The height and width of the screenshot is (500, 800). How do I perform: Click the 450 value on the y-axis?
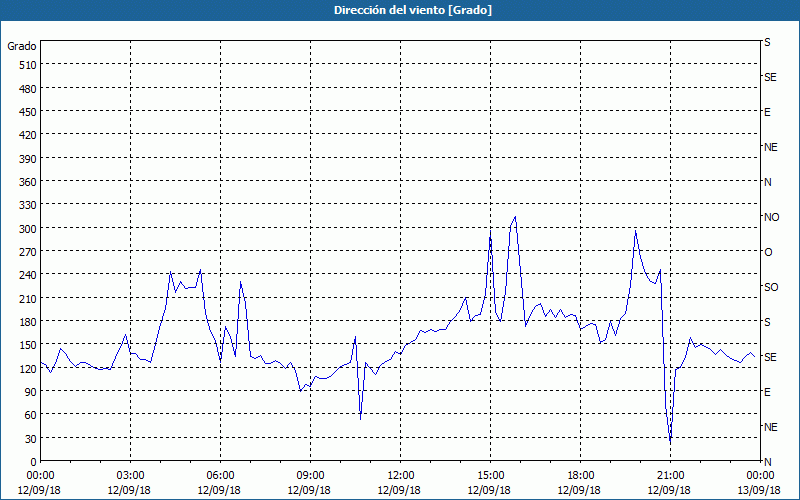pyautogui.click(x=28, y=112)
